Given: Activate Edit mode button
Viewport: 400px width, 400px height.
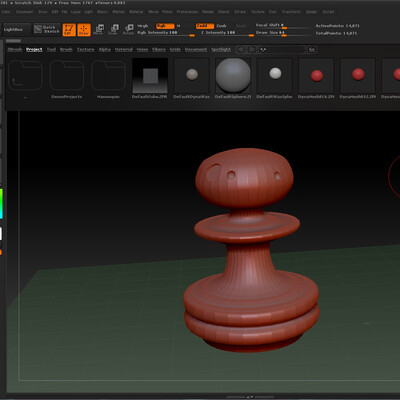Looking at the screenshot, I should click(x=69, y=30).
